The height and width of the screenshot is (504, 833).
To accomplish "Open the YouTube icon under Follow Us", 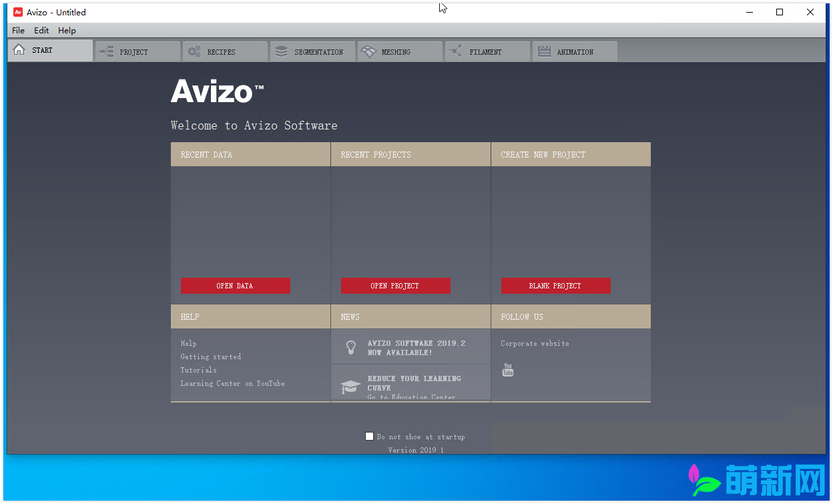I will (508, 370).
